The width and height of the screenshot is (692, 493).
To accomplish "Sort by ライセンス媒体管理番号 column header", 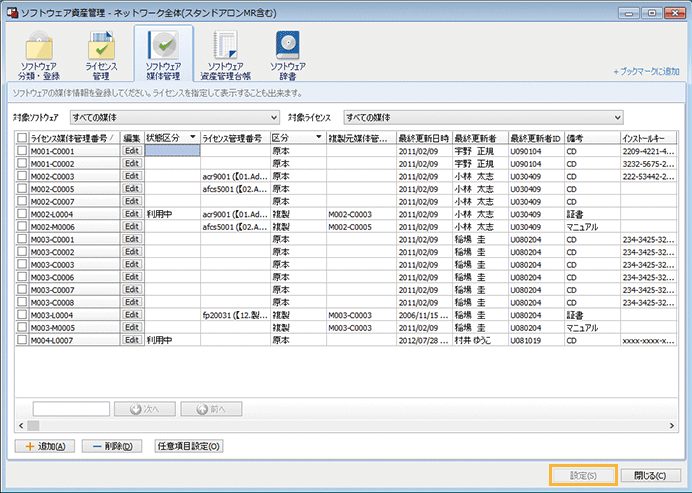I will pyautogui.click(x=74, y=138).
